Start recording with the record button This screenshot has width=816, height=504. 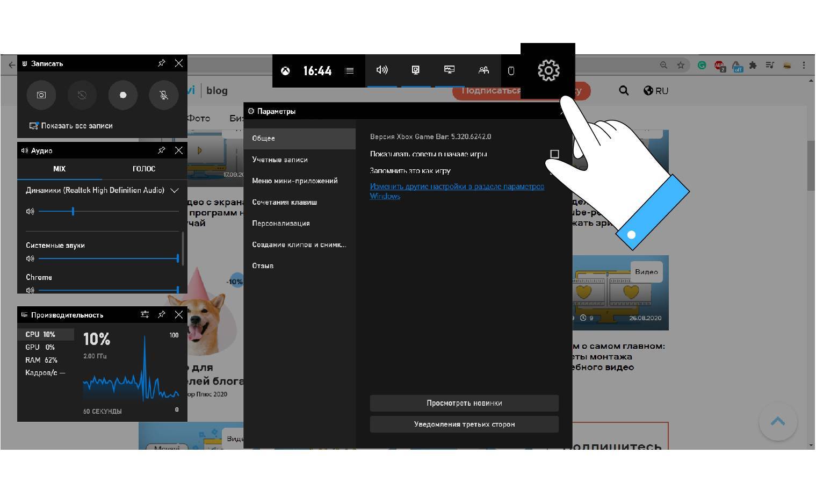pyautogui.click(x=123, y=95)
